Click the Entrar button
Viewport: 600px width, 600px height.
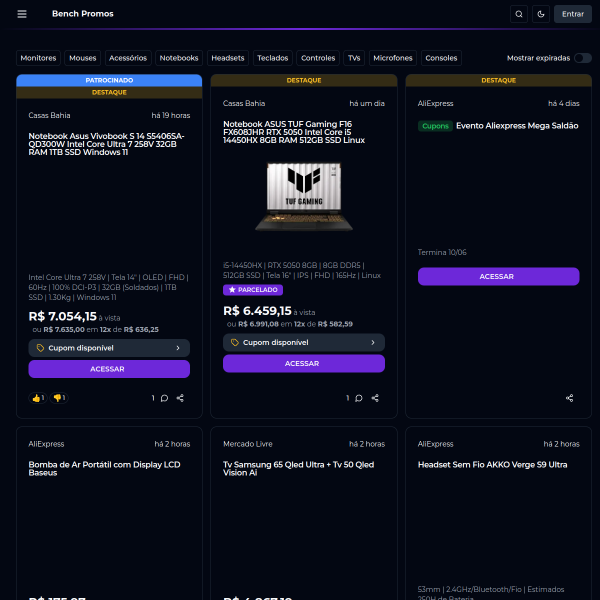[x=572, y=14]
